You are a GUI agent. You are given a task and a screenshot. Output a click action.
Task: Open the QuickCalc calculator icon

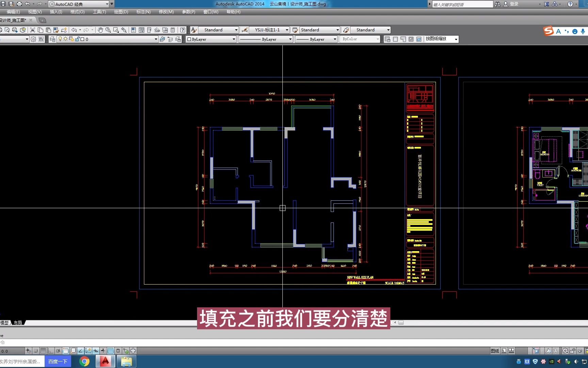coord(173,30)
